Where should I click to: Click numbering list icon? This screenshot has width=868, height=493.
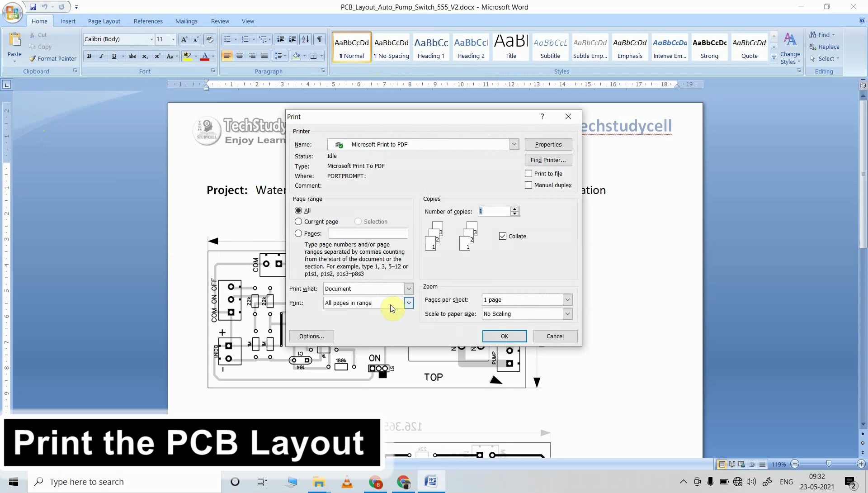pyautogui.click(x=245, y=39)
